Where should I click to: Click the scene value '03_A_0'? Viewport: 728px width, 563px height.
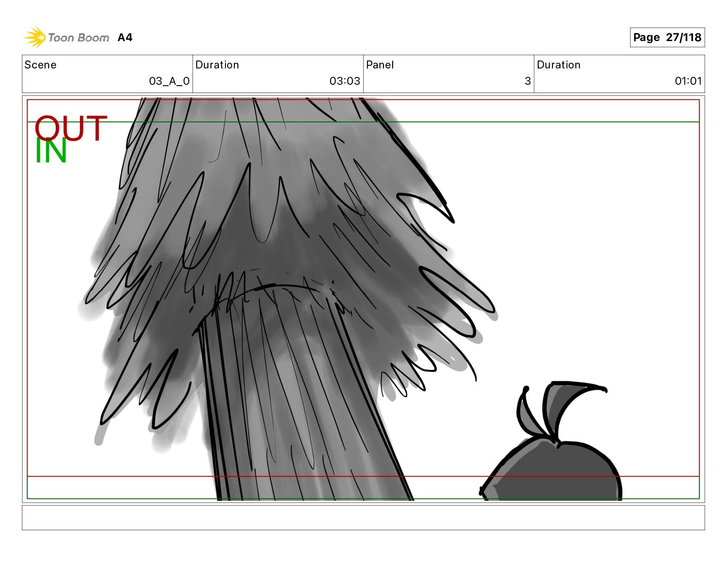169,81
